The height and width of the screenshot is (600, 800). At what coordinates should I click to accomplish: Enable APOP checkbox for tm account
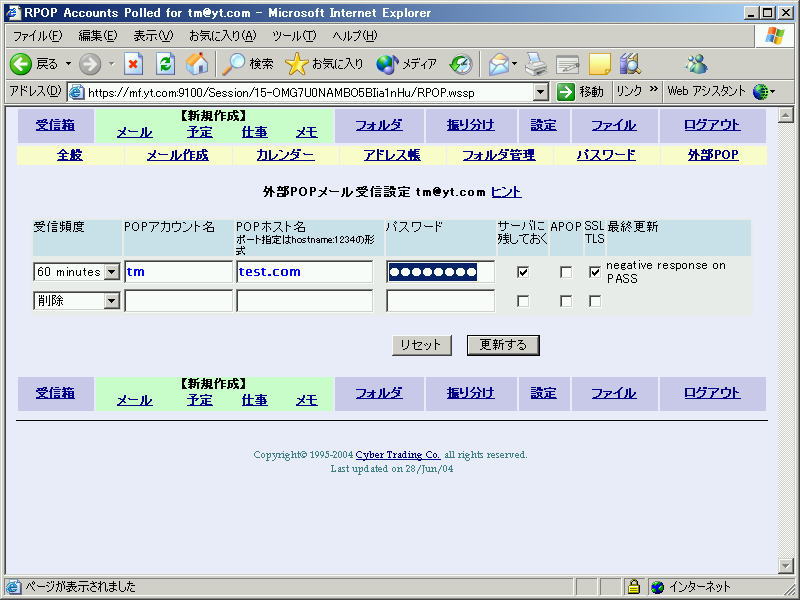[566, 272]
